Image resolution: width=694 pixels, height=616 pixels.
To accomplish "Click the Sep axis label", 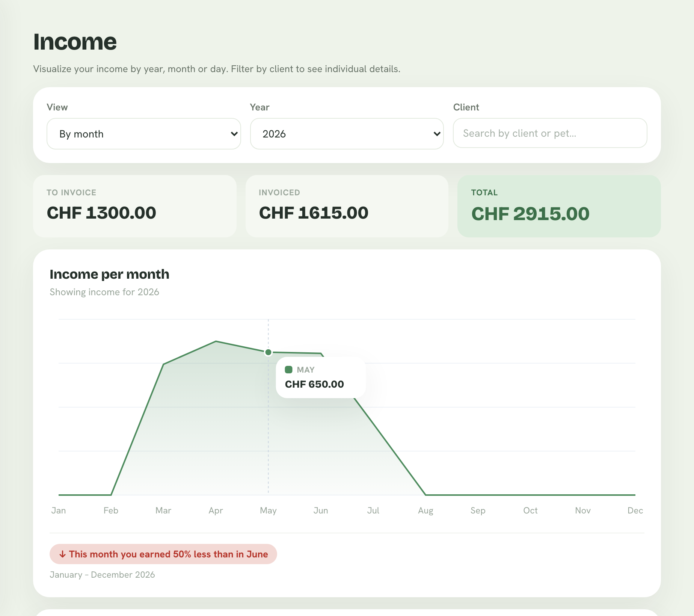I will coord(478,511).
